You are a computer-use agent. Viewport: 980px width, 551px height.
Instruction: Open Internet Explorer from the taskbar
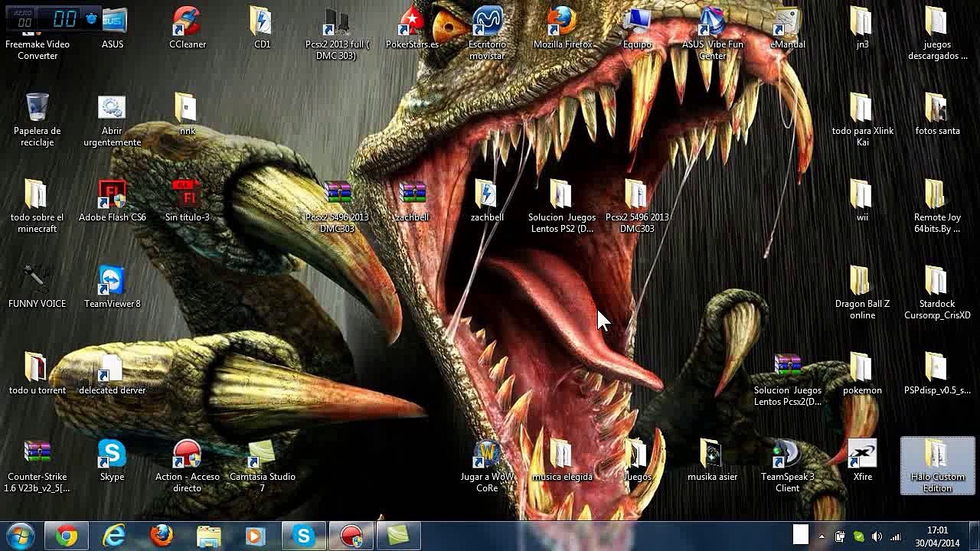coord(114,536)
